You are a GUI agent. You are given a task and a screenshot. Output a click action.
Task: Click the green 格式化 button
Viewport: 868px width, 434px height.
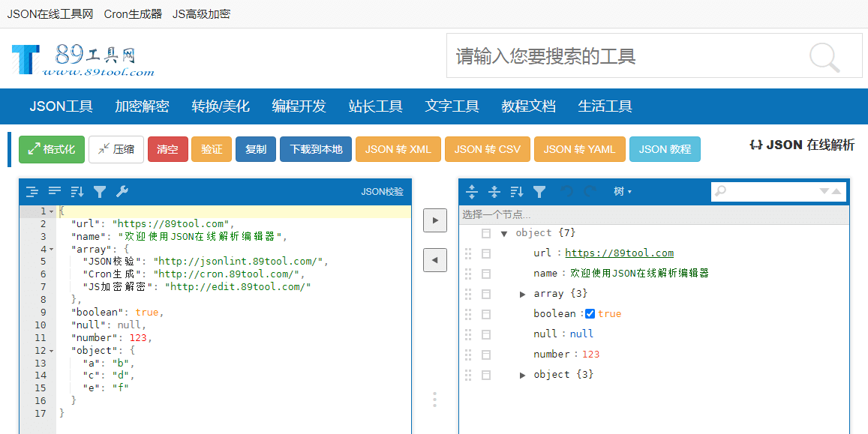[52, 149]
